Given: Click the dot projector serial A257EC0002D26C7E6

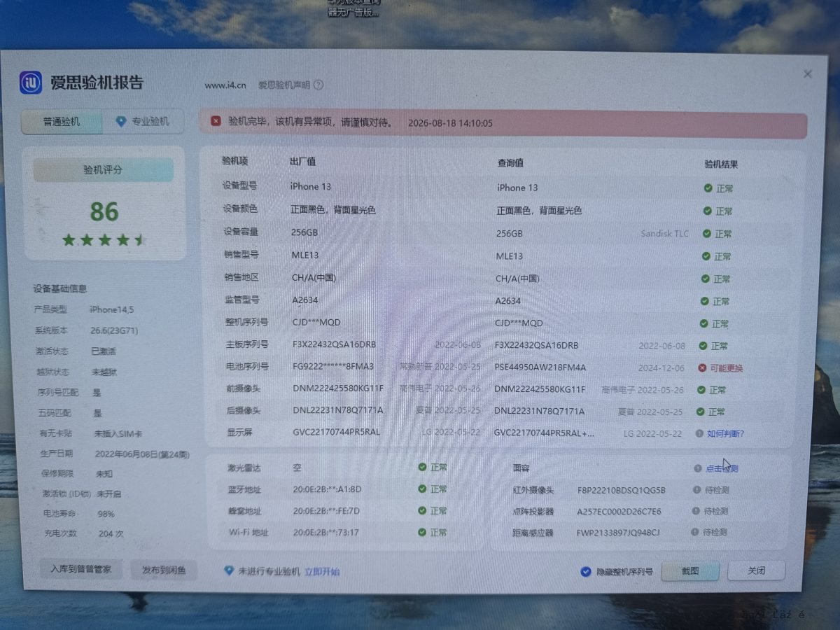Looking at the screenshot, I should pyautogui.click(x=619, y=511).
